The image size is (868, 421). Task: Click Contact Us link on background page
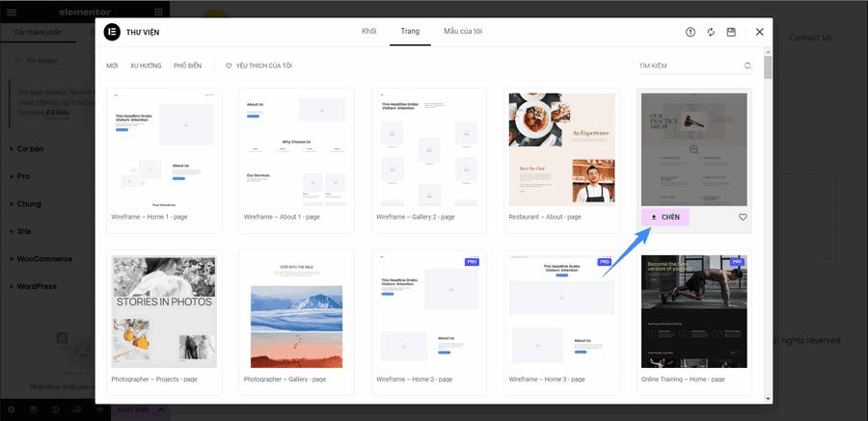point(810,38)
